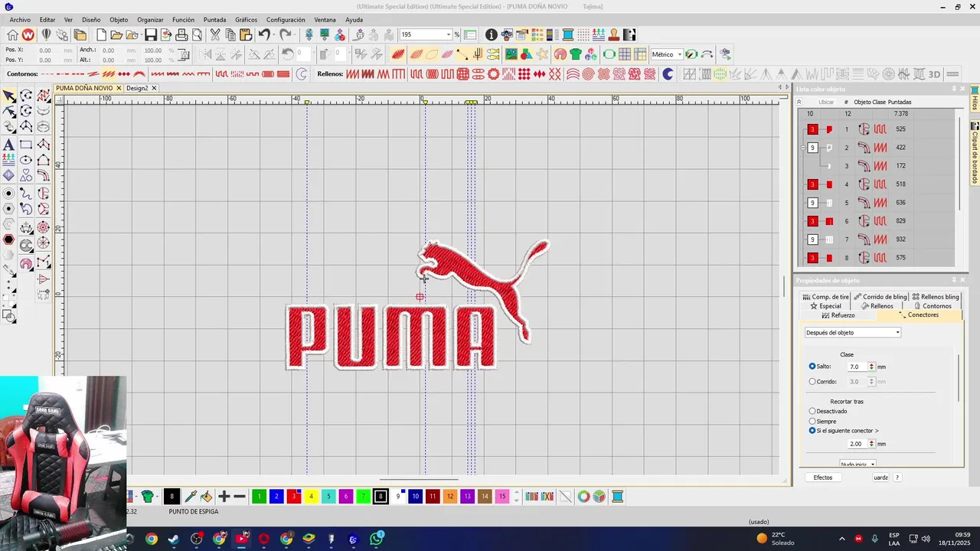Print the design

pyautogui.click(x=181, y=34)
